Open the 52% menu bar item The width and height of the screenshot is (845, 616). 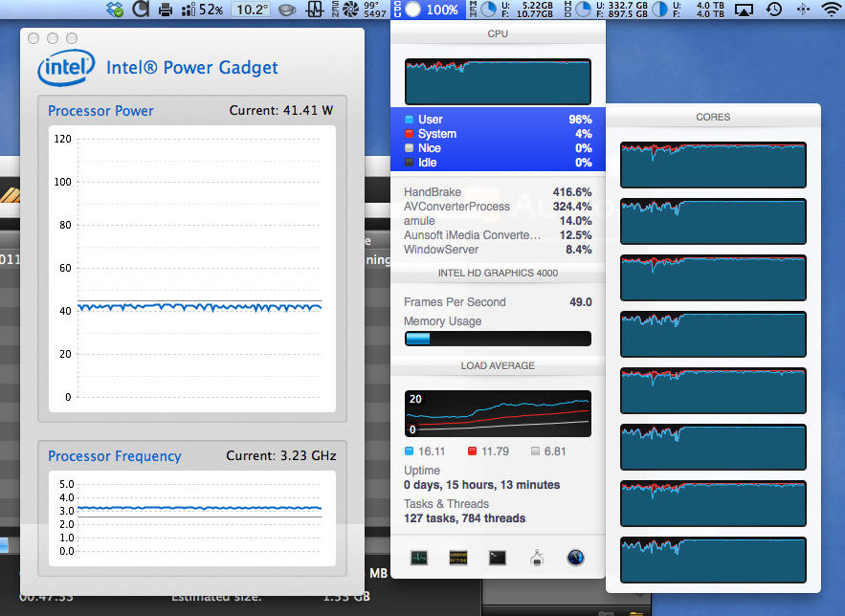(202, 10)
